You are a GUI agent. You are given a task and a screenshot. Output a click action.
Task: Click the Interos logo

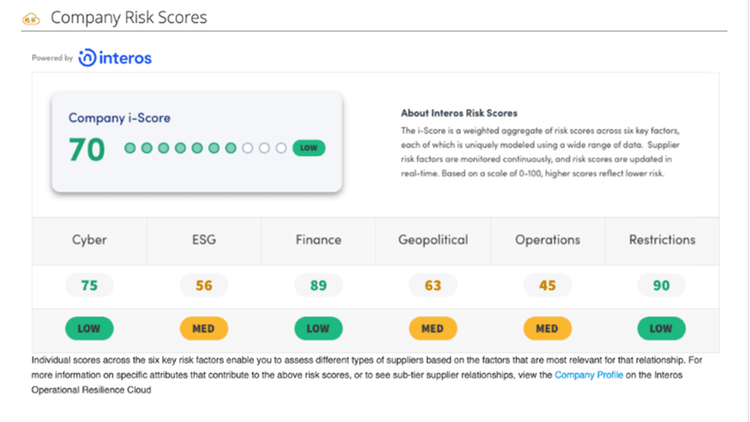(x=115, y=58)
